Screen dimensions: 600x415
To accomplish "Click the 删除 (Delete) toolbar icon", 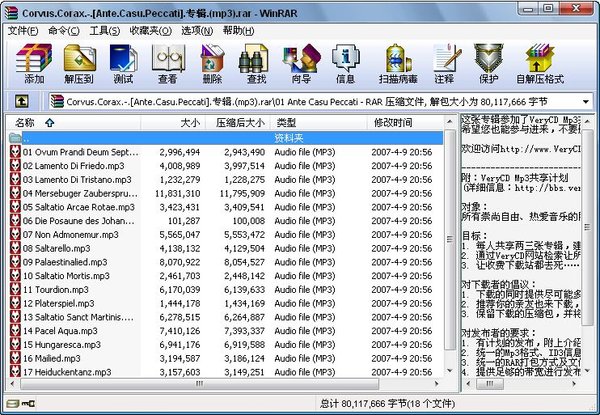I will point(212,63).
